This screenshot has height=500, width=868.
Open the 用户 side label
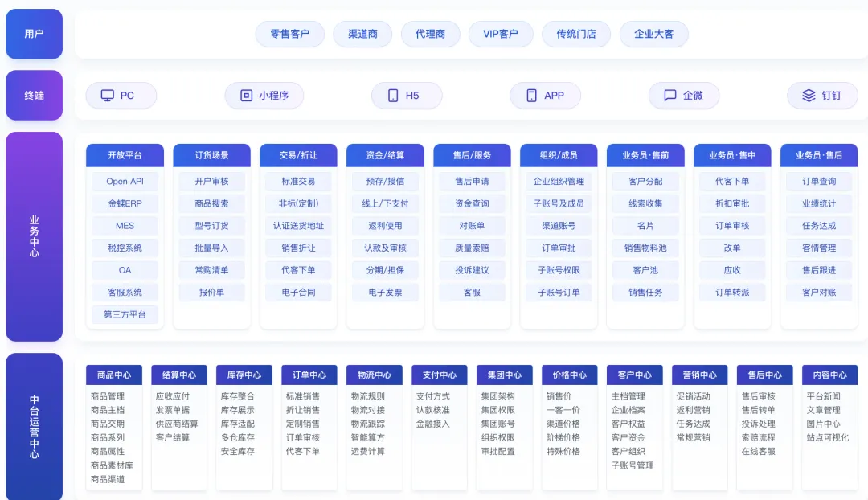click(x=35, y=34)
